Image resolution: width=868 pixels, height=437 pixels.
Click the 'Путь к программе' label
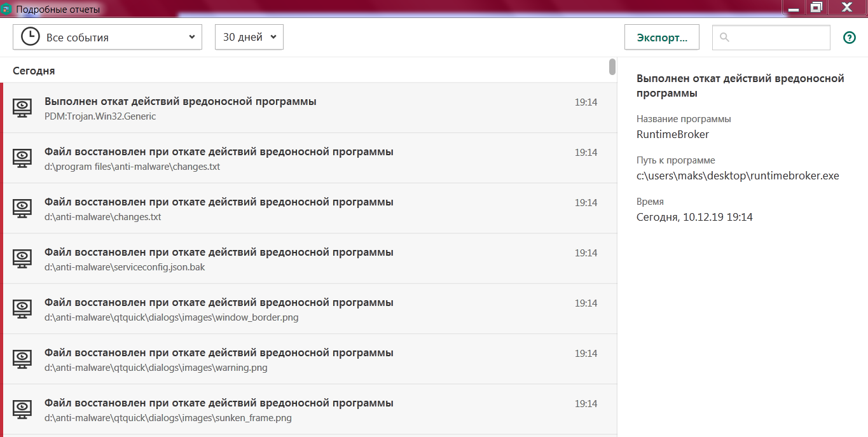pyautogui.click(x=676, y=160)
